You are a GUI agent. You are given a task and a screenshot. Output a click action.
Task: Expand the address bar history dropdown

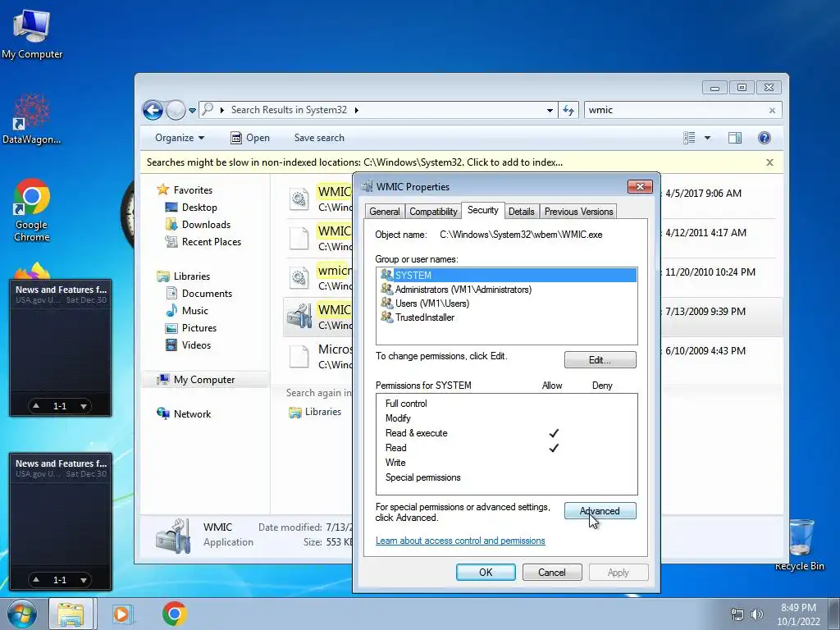coord(550,111)
